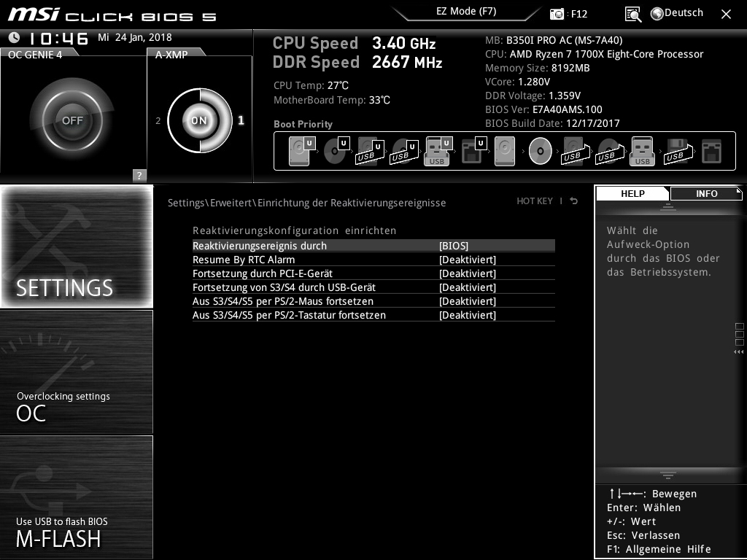Select the UEFI CD/DVD boot device icon
747x560 pixels.
[x=336, y=151]
